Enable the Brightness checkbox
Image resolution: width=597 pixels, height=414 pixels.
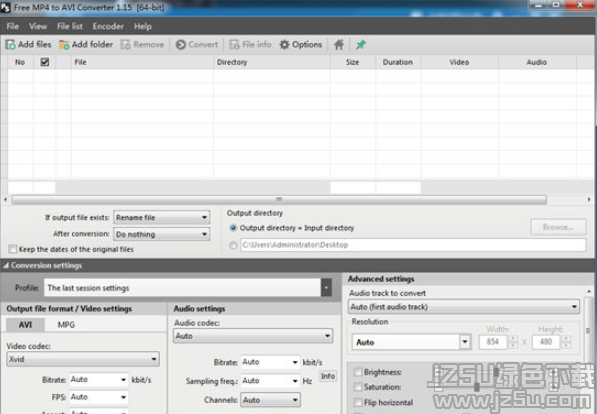[358, 372]
